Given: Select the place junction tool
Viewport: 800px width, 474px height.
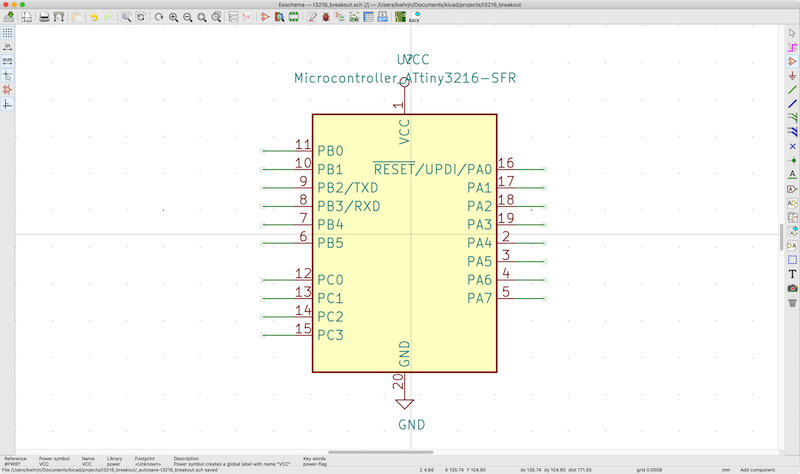Looking at the screenshot, I should 792,160.
